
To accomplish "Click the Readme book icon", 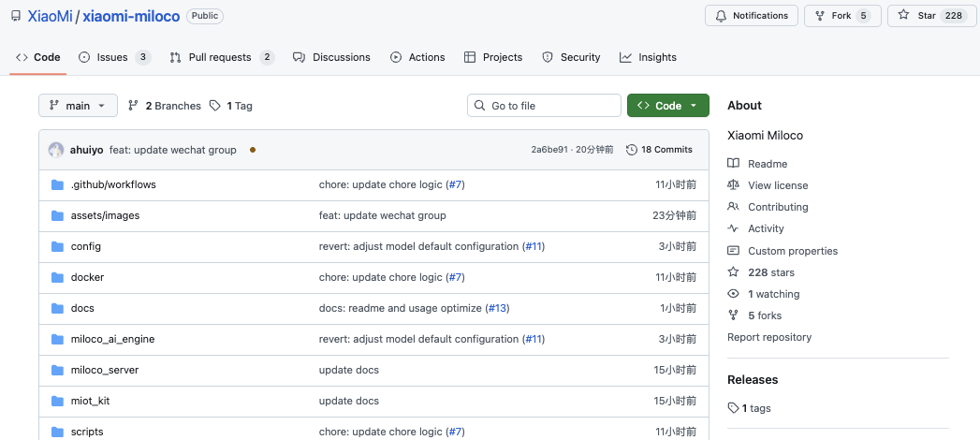I will tap(733, 164).
